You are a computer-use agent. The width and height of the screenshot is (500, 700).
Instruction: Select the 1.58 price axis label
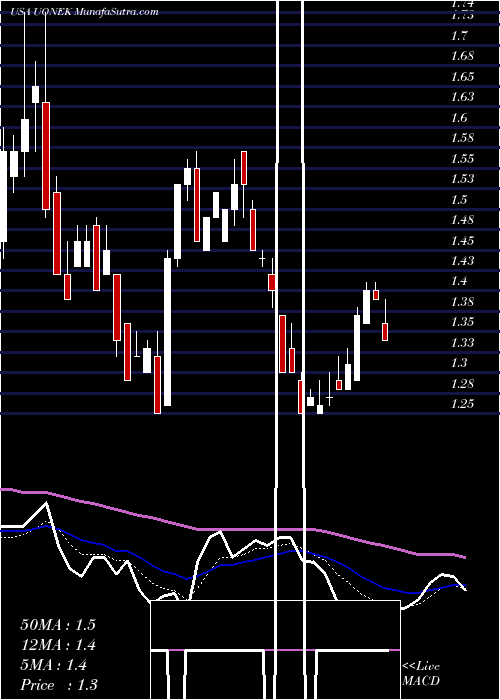click(x=462, y=138)
